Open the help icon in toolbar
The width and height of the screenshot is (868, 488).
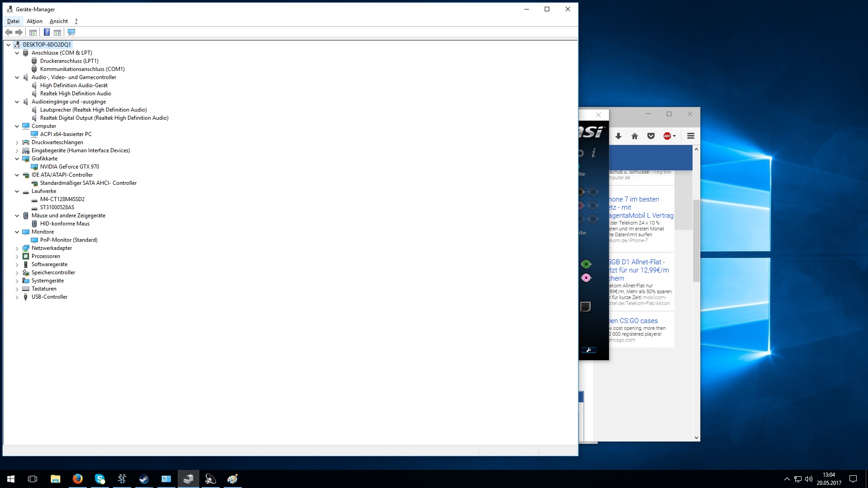47,32
